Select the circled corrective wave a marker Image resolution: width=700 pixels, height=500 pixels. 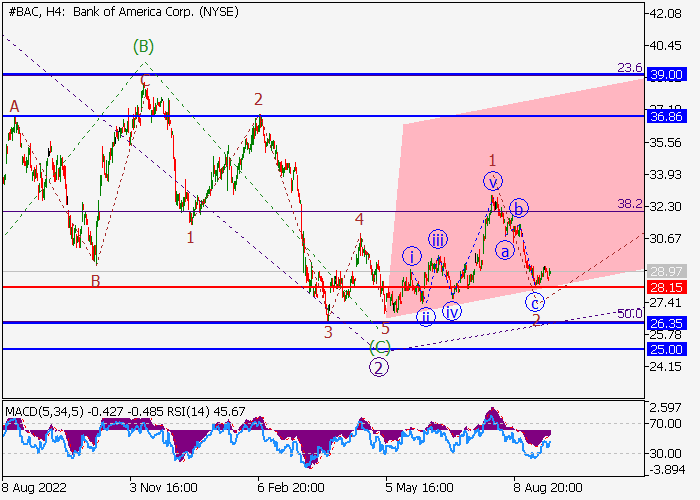point(505,249)
